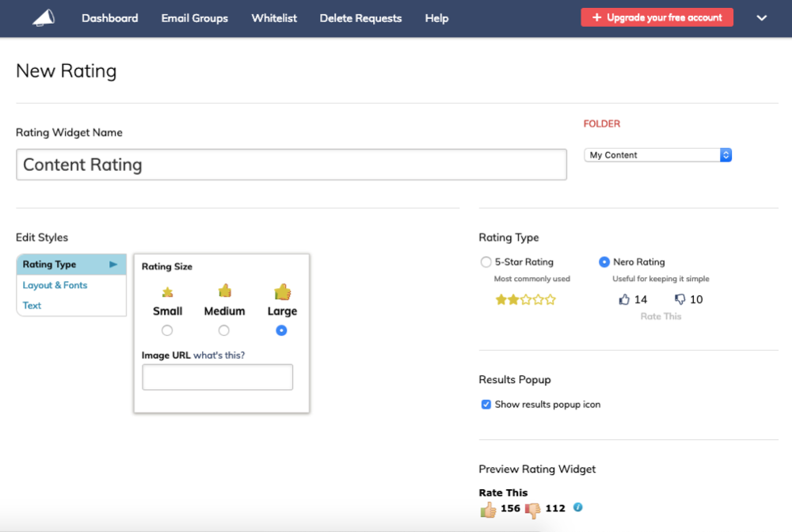Click the Large thumbs-up size icon
The height and width of the screenshot is (532, 792).
click(x=282, y=291)
